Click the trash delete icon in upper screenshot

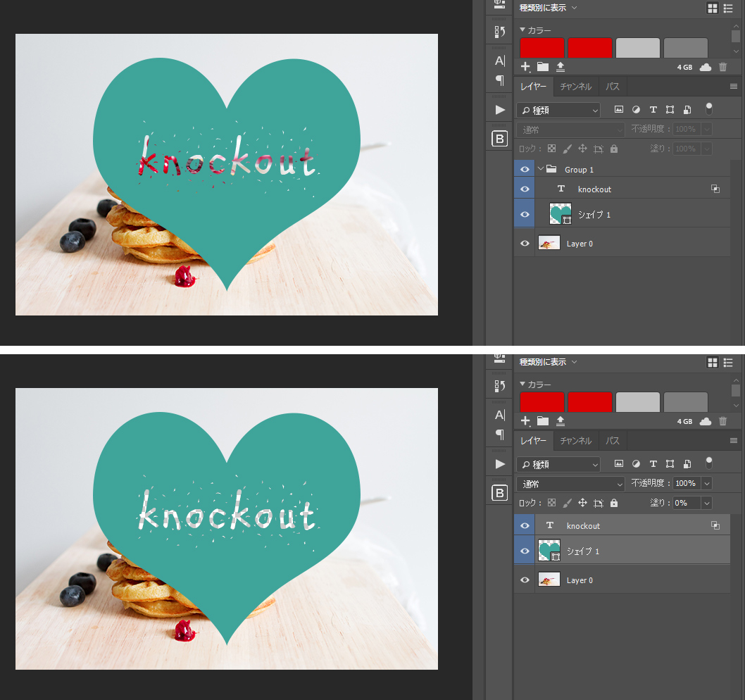point(722,67)
